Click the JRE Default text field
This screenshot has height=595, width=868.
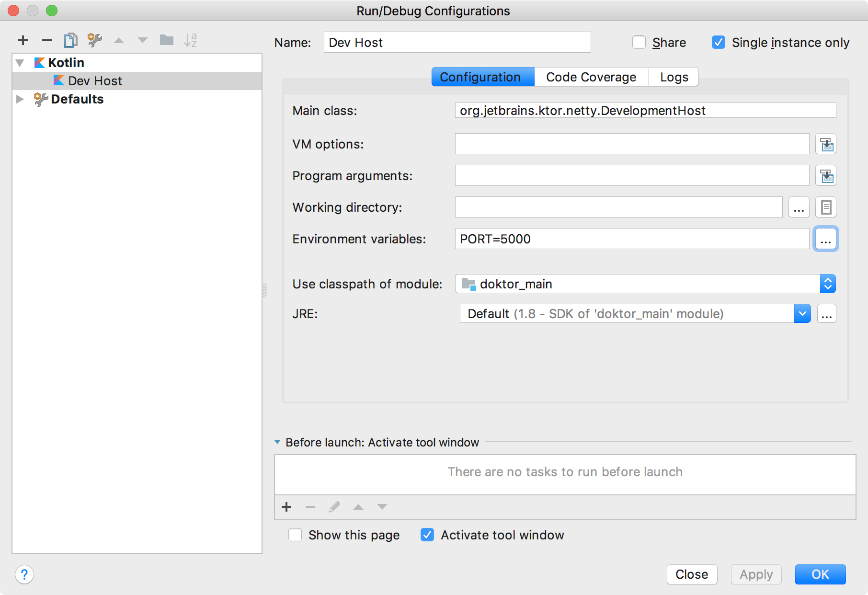tap(627, 314)
